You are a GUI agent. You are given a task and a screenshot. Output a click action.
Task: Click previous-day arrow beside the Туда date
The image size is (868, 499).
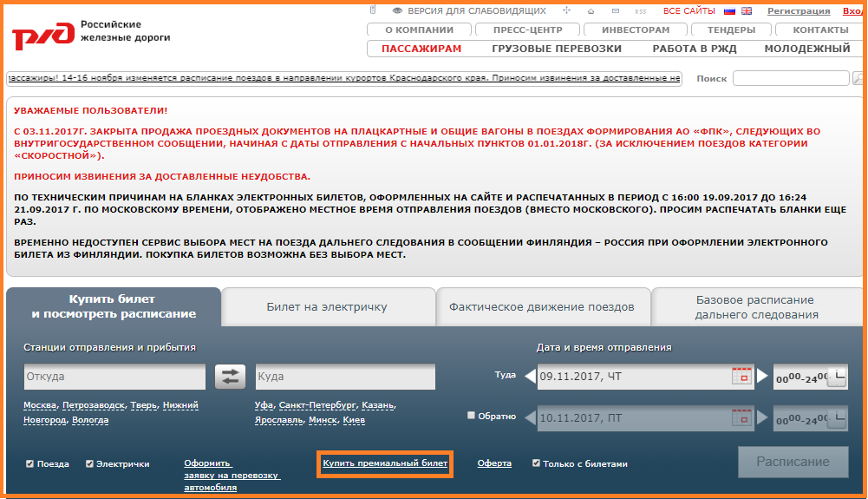(x=530, y=377)
